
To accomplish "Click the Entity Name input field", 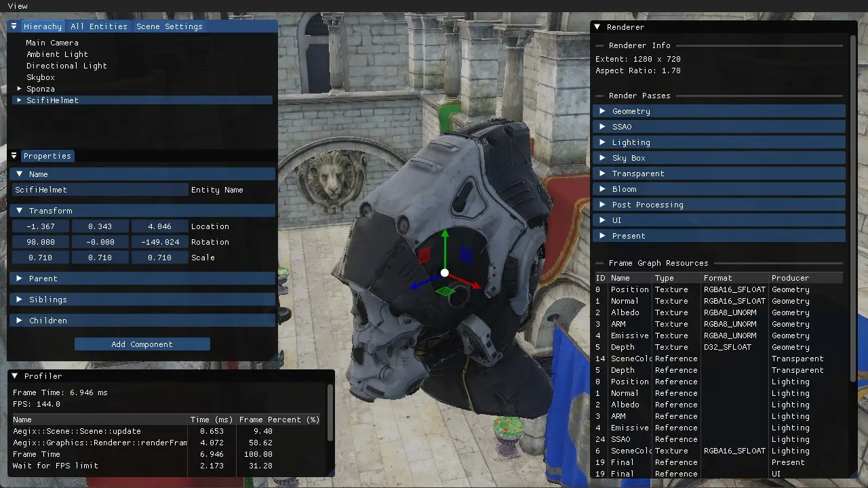I will point(100,190).
